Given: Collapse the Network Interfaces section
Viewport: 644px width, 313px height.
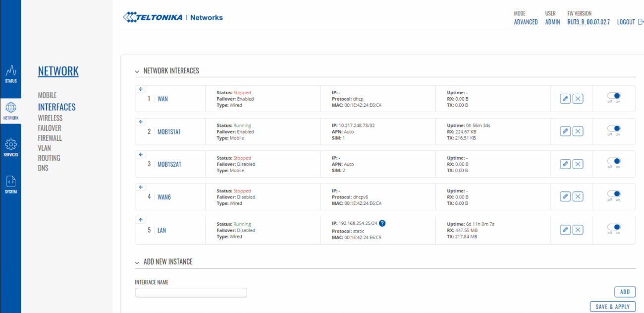Looking at the screenshot, I should click(x=137, y=71).
